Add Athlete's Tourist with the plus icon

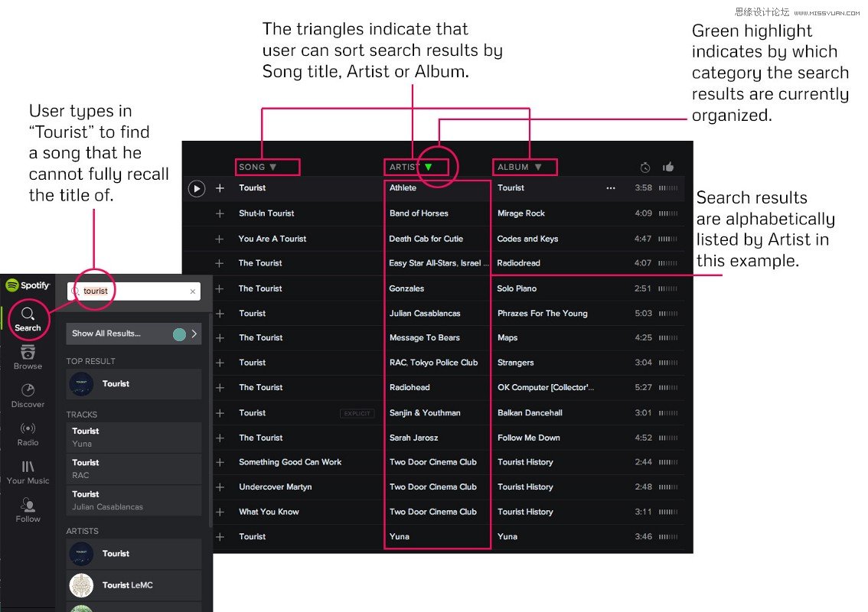(x=220, y=188)
